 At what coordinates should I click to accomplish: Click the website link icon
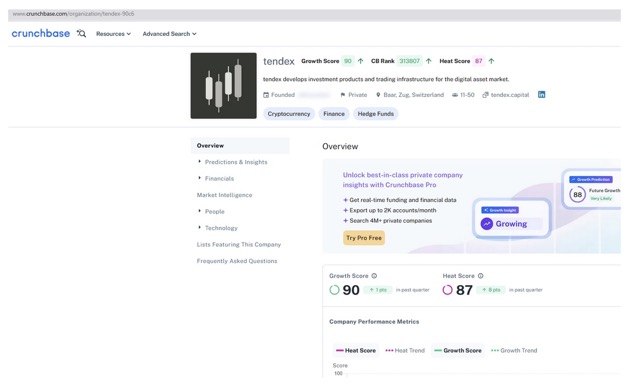coord(485,95)
